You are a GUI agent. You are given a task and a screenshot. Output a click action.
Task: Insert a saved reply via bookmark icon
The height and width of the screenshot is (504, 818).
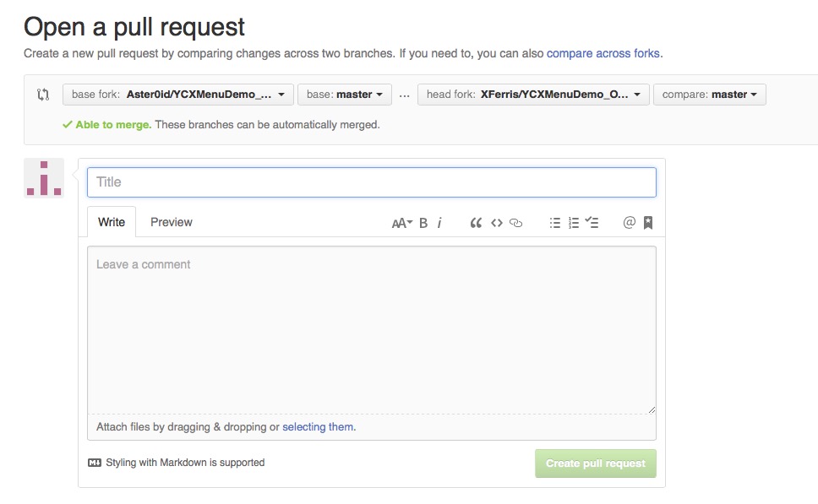point(648,223)
